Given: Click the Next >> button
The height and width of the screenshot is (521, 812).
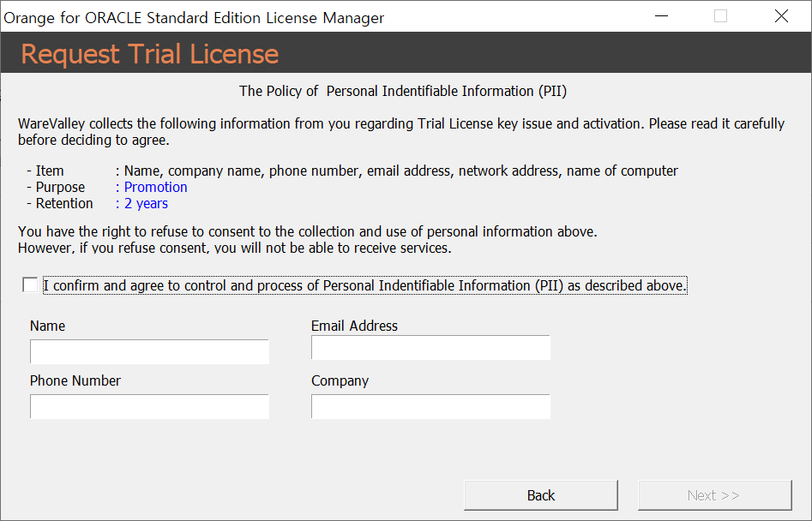Looking at the screenshot, I should 713,495.
